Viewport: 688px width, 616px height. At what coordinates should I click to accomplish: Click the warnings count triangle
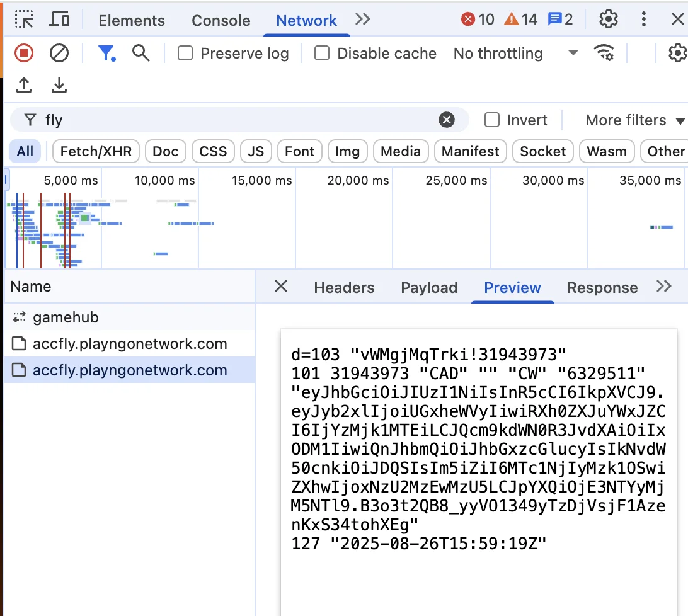520,20
